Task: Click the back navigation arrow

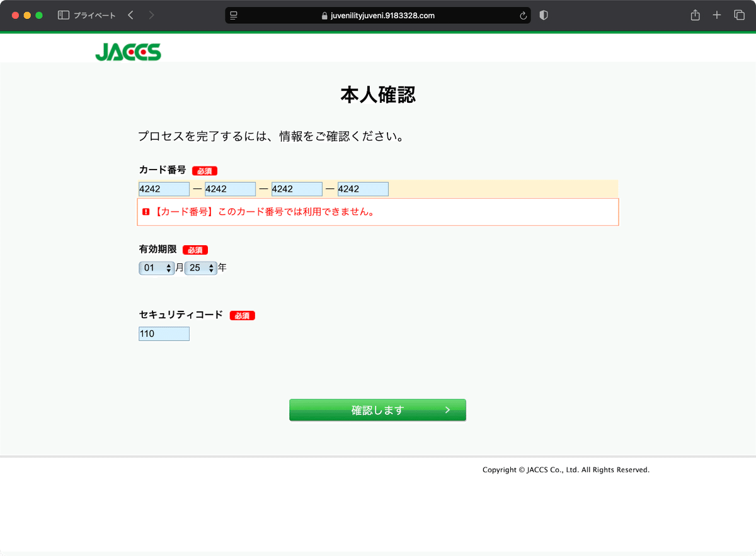Action: [x=130, y=14]
